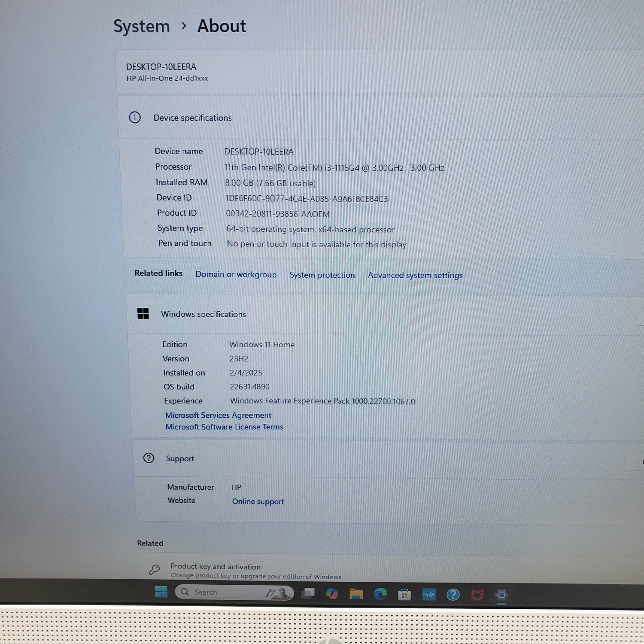Click the Processor label
The image size is (644, 644).
[173, 167]
